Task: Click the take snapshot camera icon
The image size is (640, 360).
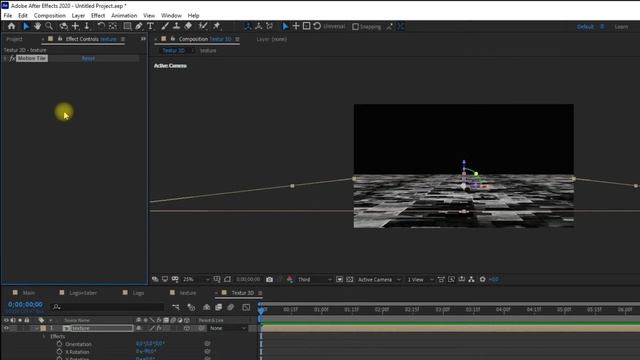Action: click(269, 280)
